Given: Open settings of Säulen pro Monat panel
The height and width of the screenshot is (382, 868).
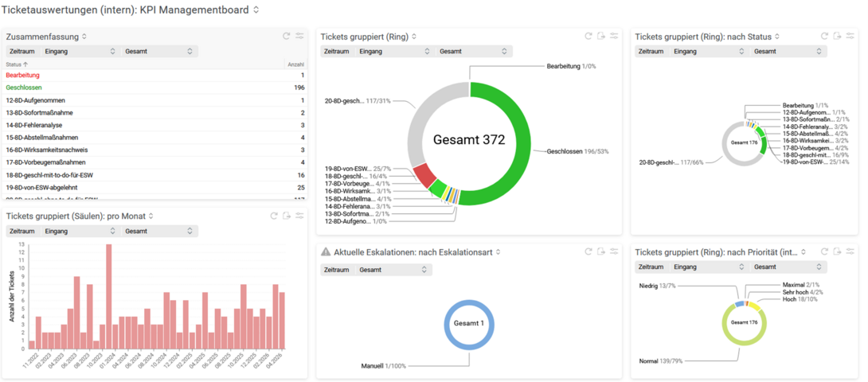Looking at the screenshot, I should [299, 216].
